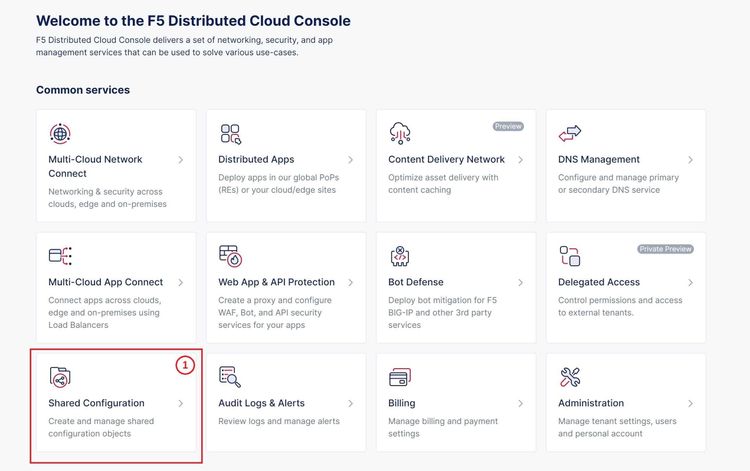Click the 'Common services' heading
Viewport: 750px width, 471px height.
point(83,90)
